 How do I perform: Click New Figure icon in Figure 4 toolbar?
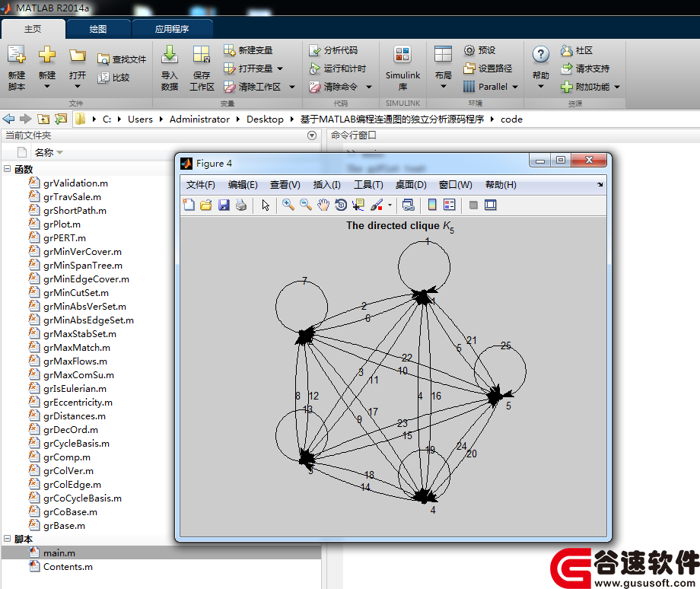(189, 205)
